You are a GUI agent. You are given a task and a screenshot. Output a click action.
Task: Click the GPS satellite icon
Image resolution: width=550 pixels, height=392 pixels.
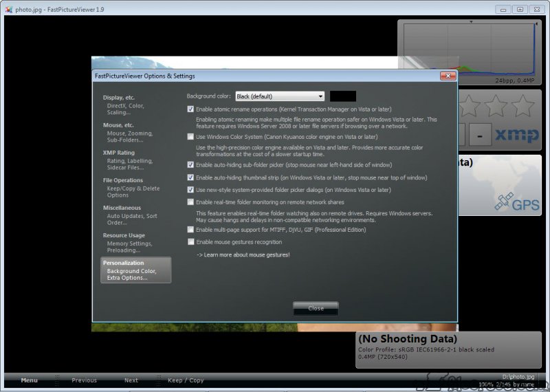point(504,202)
